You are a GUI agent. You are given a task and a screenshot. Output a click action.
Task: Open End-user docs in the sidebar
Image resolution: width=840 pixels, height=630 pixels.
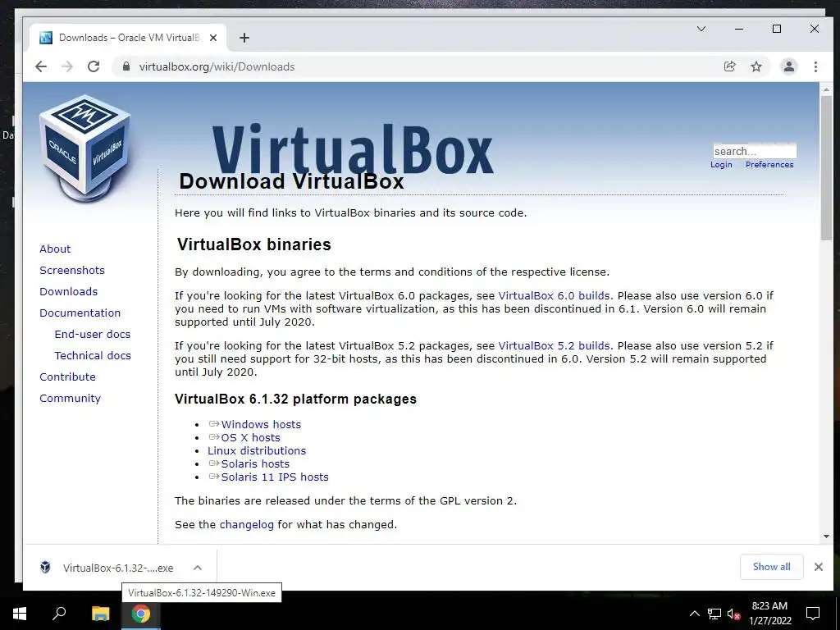pos(93,335)
